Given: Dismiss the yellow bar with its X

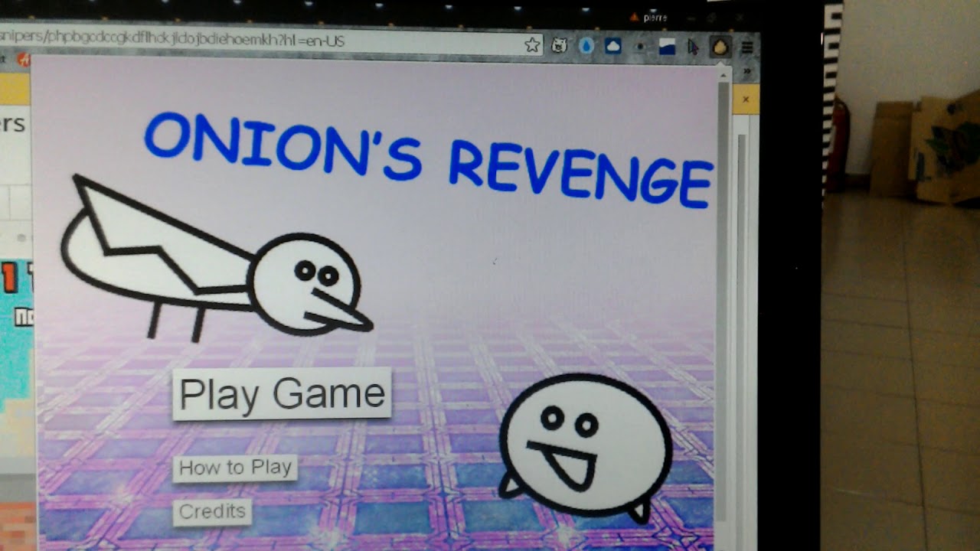Looking at the screenshot, I should (x=746, y=99).
